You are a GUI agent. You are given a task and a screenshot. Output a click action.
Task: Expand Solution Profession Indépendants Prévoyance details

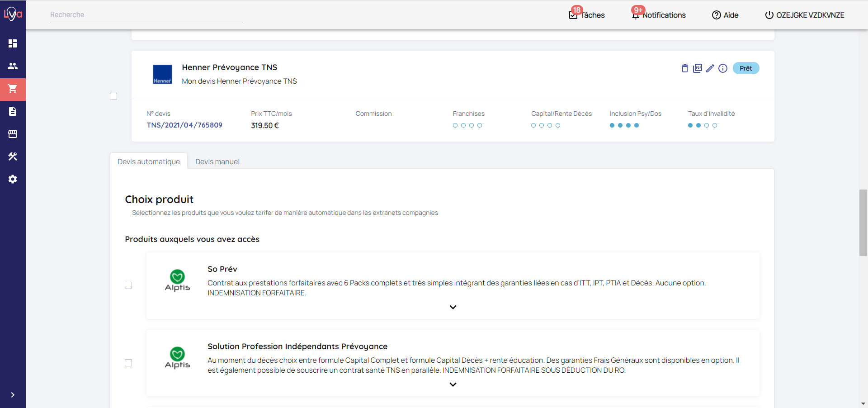(x=453, y=384)
